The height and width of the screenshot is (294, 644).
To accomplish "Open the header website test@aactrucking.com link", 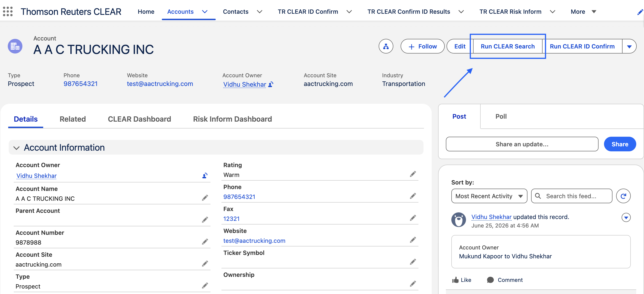I will tap(160, 84).
